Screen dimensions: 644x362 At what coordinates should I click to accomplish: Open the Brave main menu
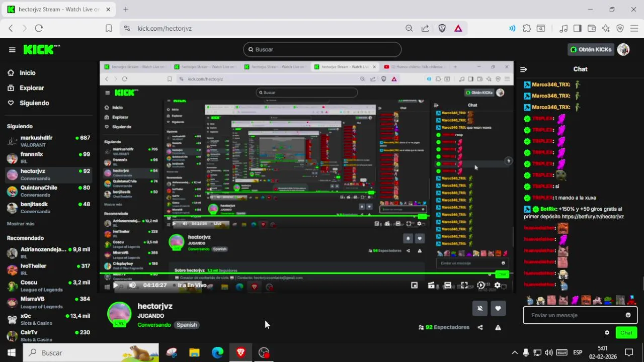(x=634, y=28)
